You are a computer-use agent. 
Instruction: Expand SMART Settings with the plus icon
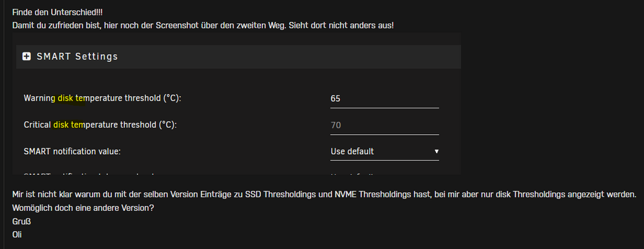26,57
